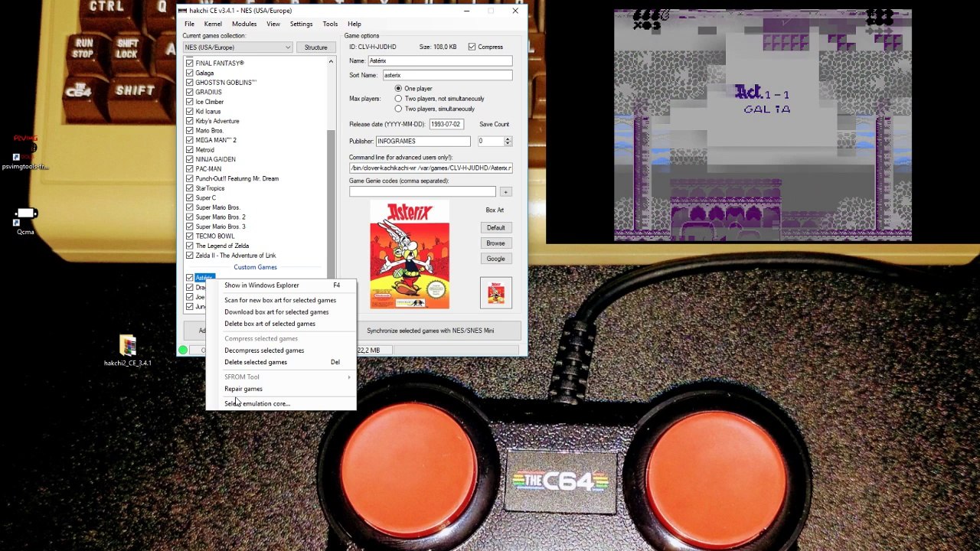The height and width of the screenshot is (551, 980).
Task: Choose Show in Windows Explorer
Action: (x=281, y=285)
